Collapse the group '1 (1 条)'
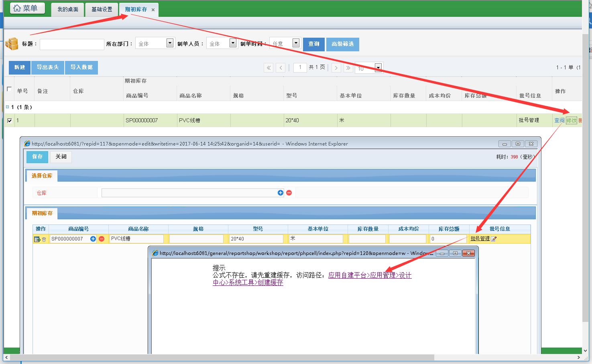 pos(7,107)
